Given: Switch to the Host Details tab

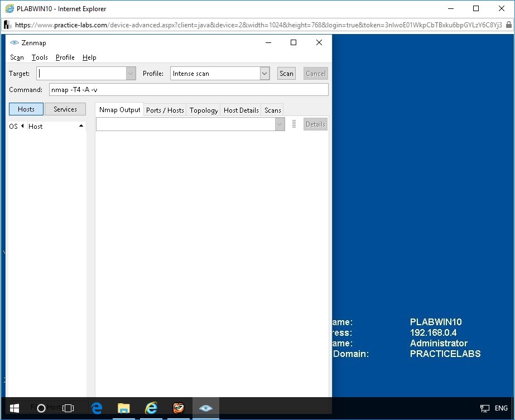Looking at the screenshot, I should pyautogui.click(x=241, y=110).
